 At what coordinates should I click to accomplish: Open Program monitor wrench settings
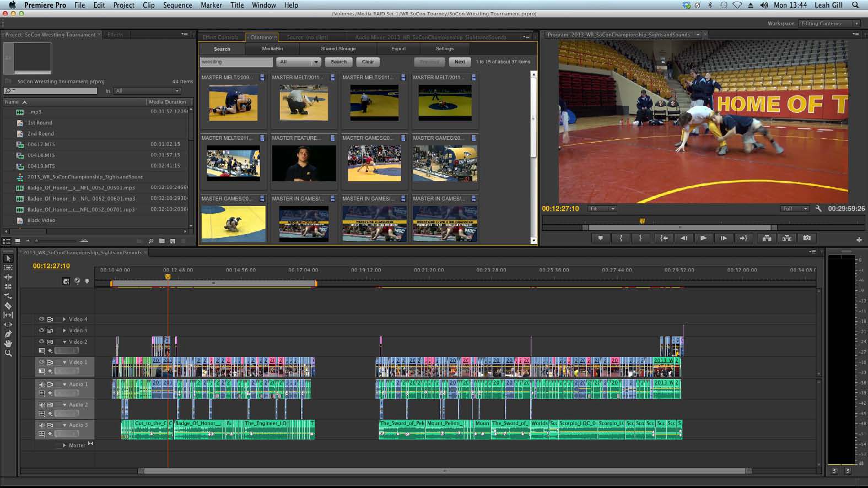pyautogui.click(x=818, y=209)
